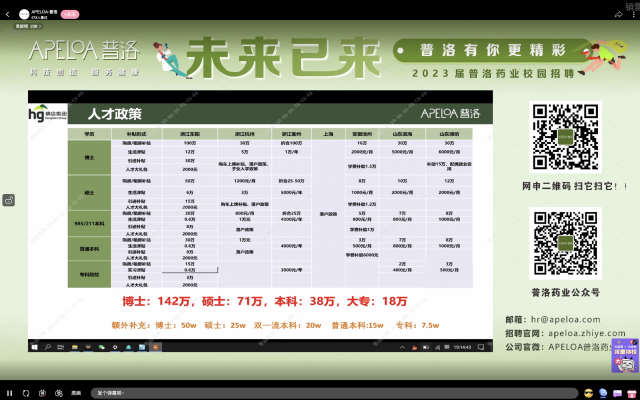The height and width of the screenshot is (400, 640).
Task: Refresh the live stream
Action: [26, 393]
